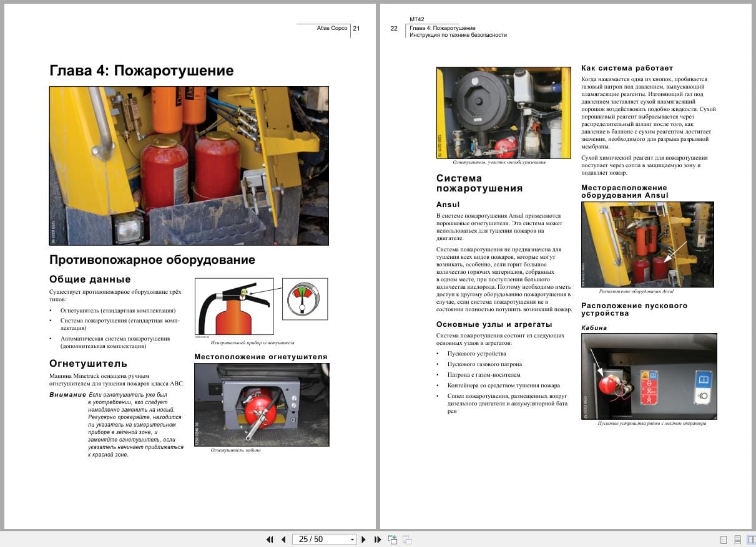Switch to continuous scrolling page view
The height and width of the screenshot is (547, 756).
coord(737,540)
